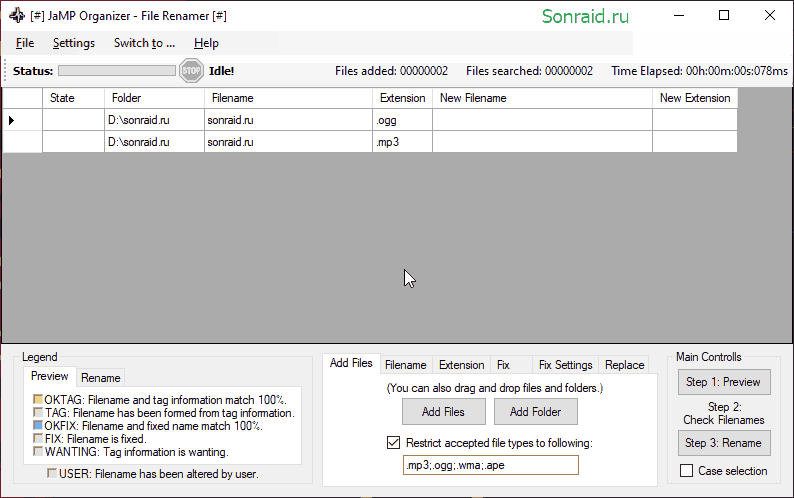794x498 pixels.
Task: Enable the Case selection checkbox
Action: coord(686,471)
